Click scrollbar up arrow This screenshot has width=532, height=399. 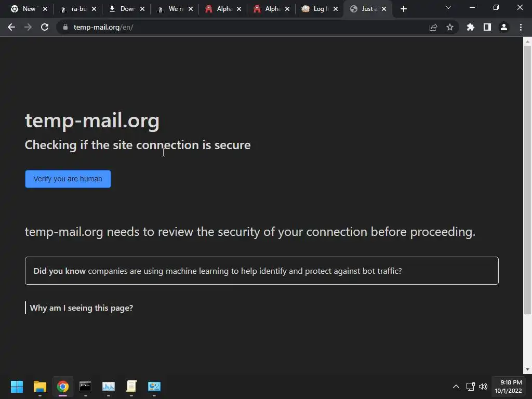pos(527,42)
